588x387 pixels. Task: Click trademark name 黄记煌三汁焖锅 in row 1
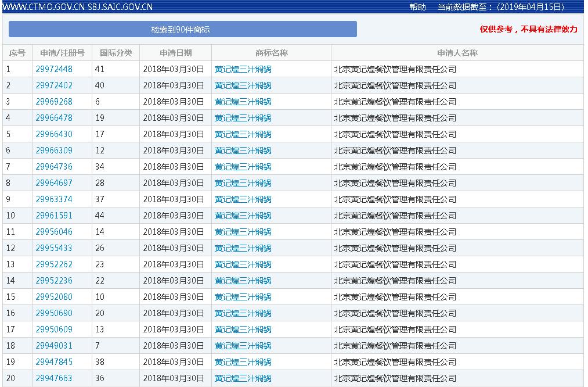243,69
